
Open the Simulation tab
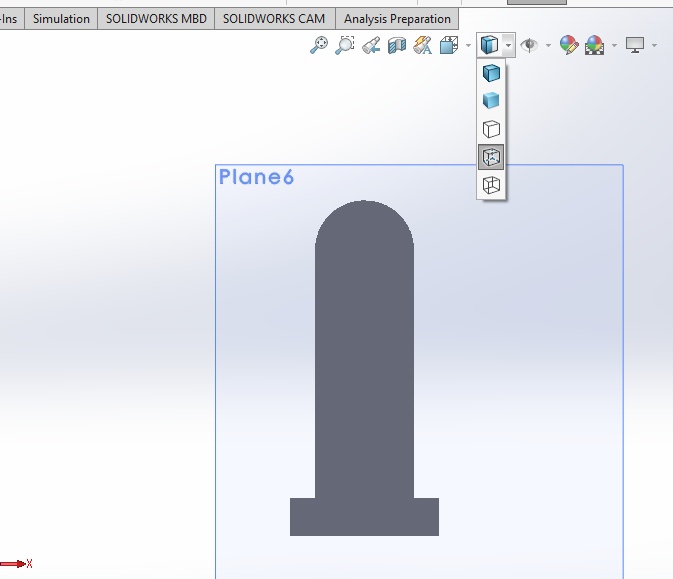click(x=61, y=19)
